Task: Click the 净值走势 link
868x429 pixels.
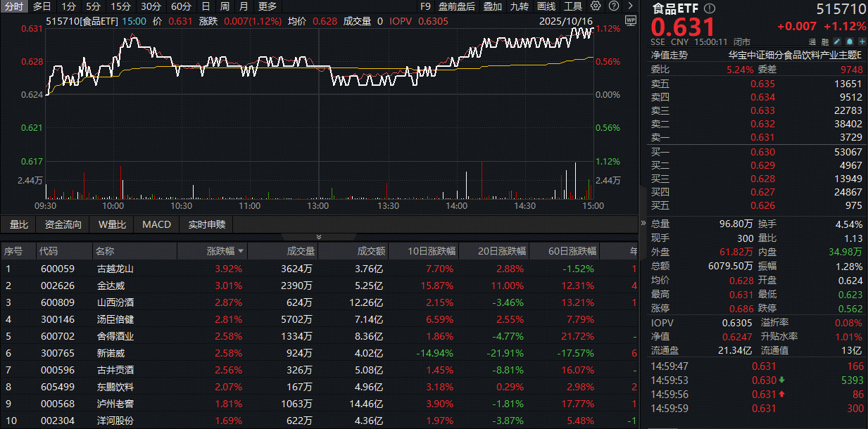Action: pos(669,54)
